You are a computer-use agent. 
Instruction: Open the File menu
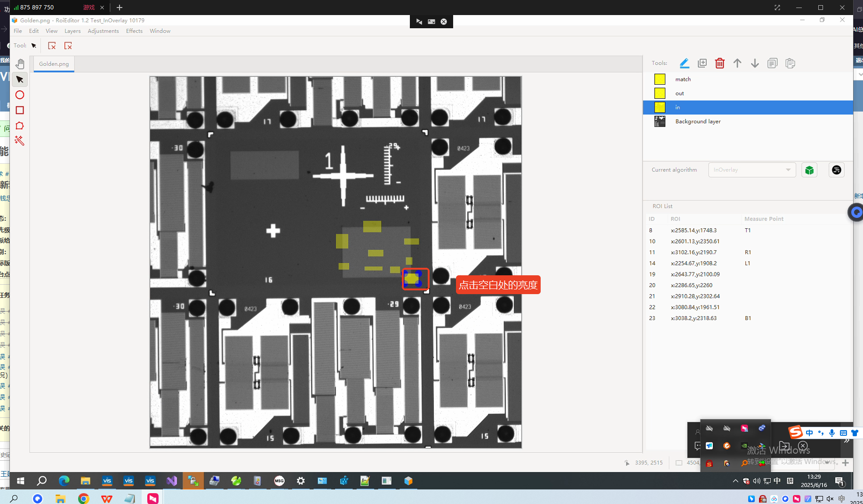pos(18,31)
